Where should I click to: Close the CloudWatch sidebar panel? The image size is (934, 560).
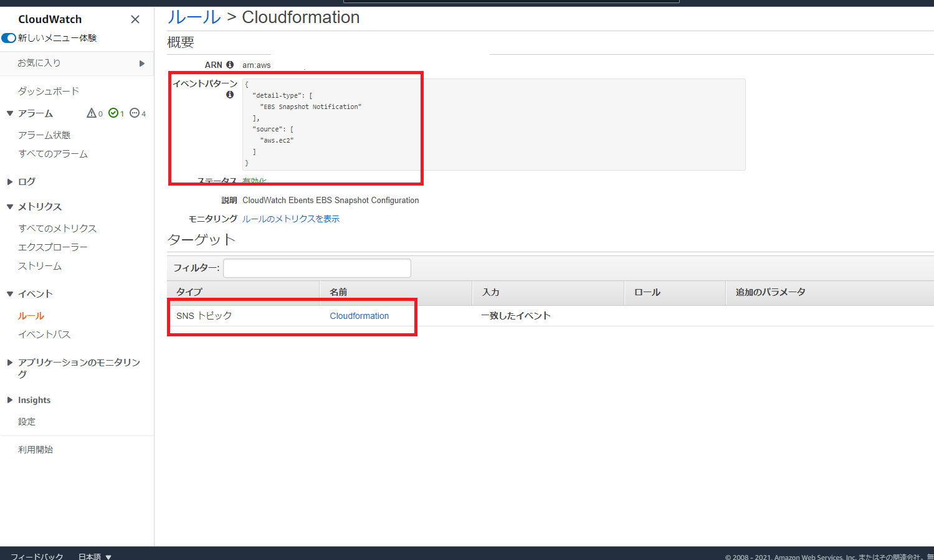click(x=135, y=19)
